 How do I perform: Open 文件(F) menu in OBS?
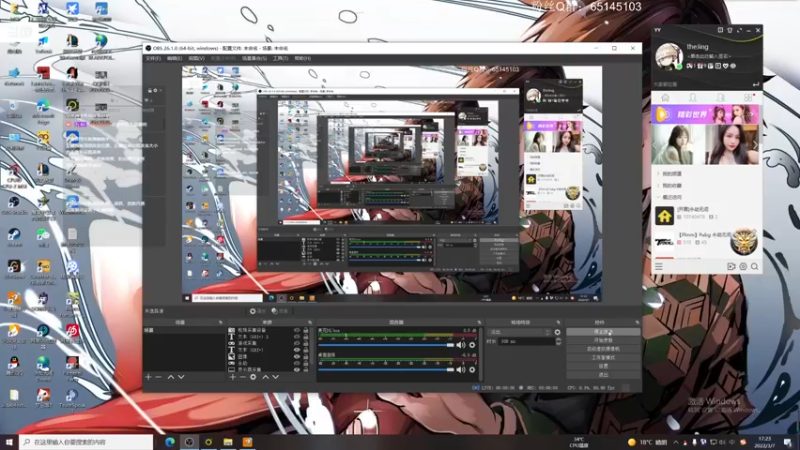point(153,59)
